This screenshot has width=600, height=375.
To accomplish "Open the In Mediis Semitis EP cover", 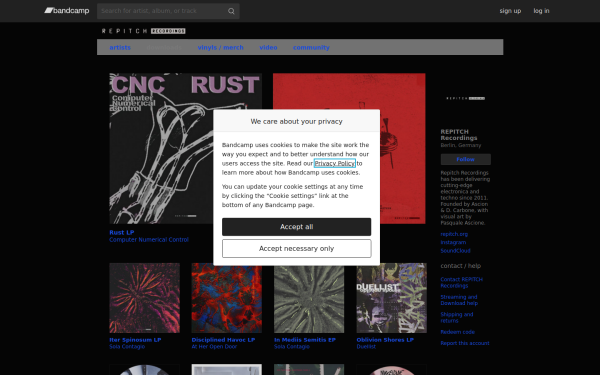I will (x=309, y=298).
